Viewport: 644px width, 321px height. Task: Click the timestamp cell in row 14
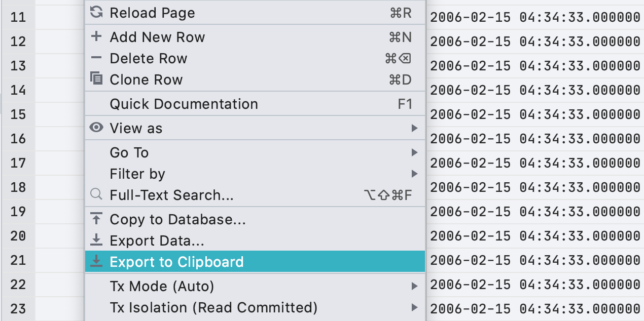(x=535, y=90)
